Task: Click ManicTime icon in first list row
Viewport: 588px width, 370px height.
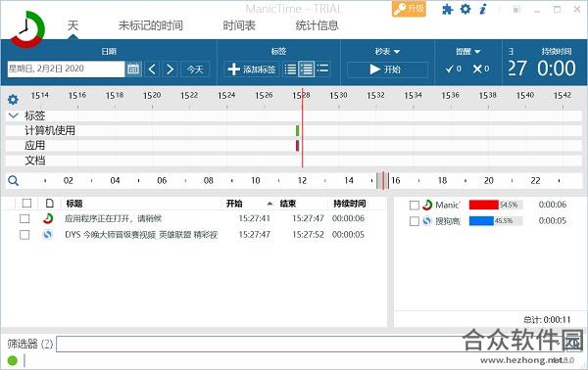Action: [x=48, y=218]
